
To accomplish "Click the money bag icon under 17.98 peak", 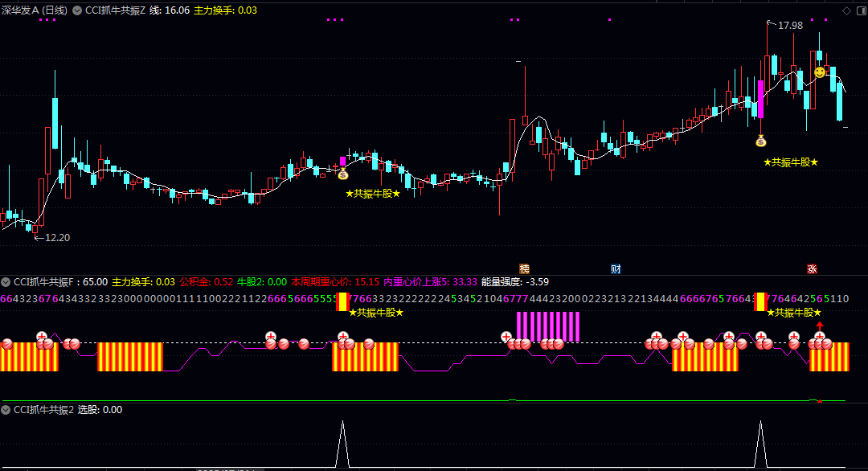I will point(761,141).
